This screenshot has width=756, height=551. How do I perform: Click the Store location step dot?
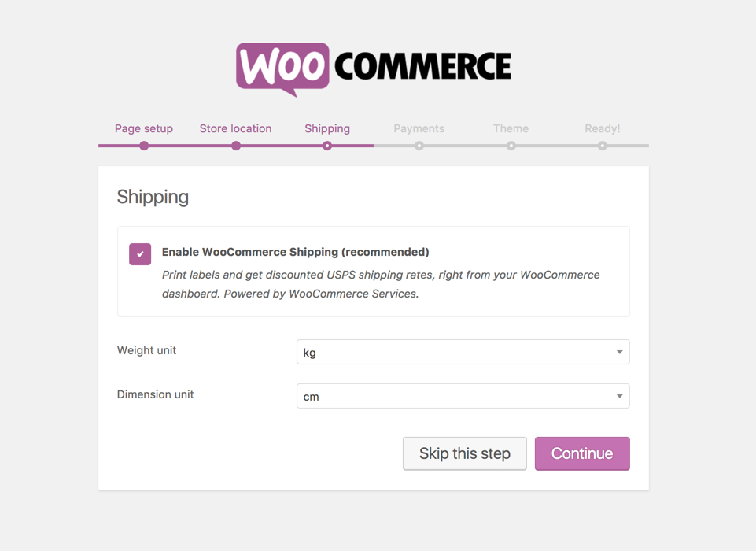(236, 146)
